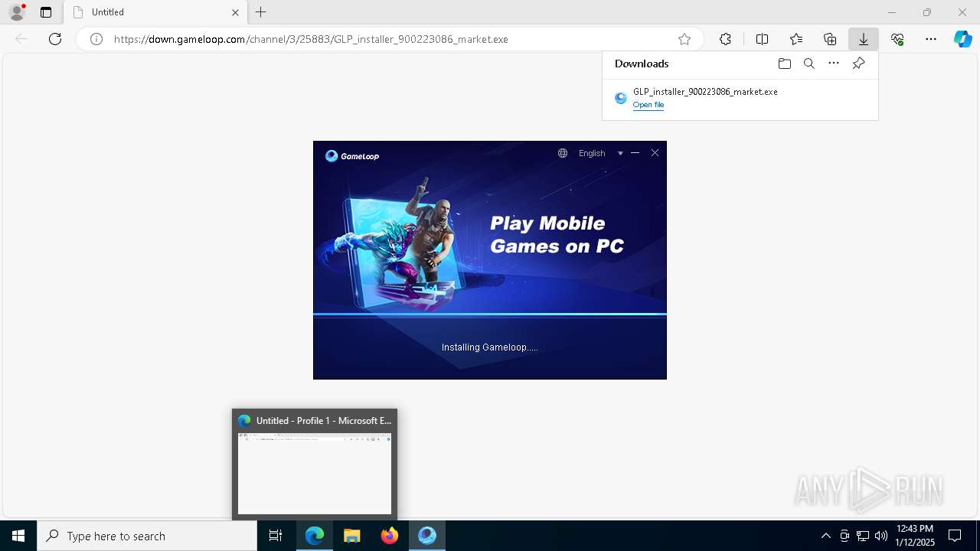Click the Open file link
Screen dimensions: 980x551
coord(648,105)
